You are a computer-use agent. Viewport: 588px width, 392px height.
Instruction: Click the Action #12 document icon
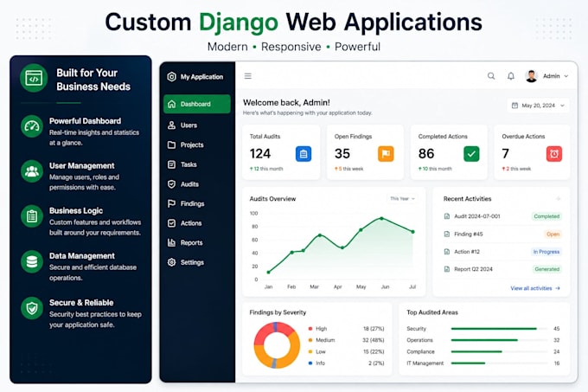pyautogui.click(x=447, y=252)
